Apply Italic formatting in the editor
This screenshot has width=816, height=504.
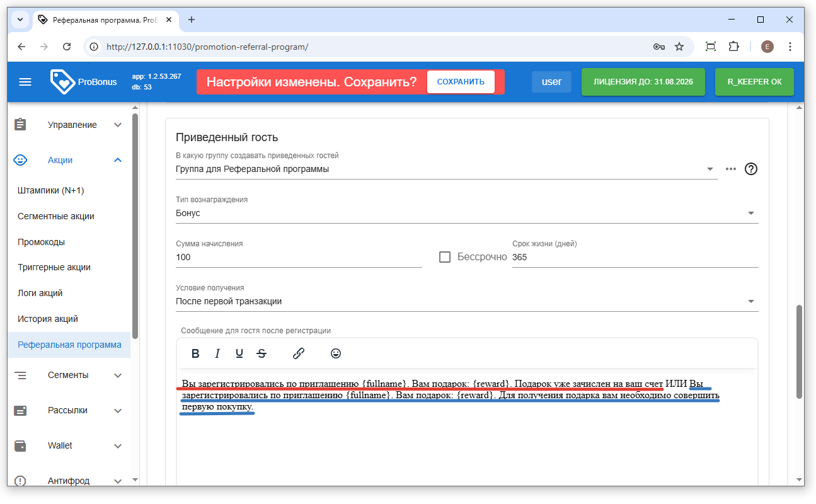217,353
